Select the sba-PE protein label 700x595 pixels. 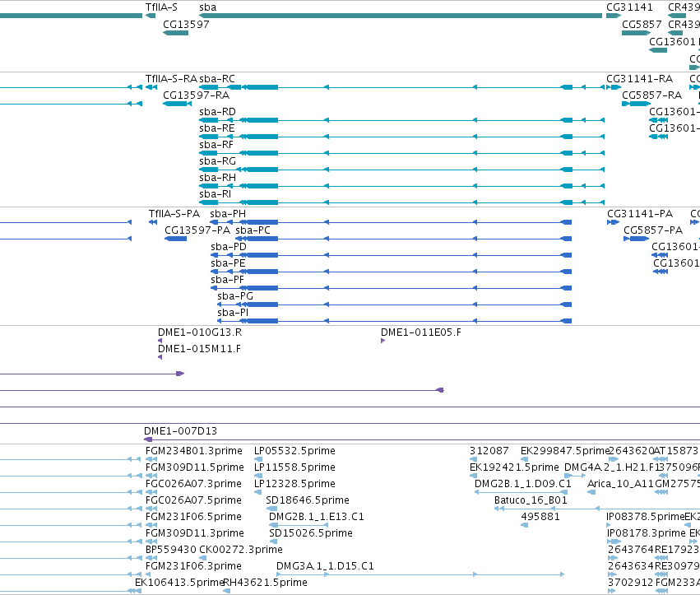[228, 263]
